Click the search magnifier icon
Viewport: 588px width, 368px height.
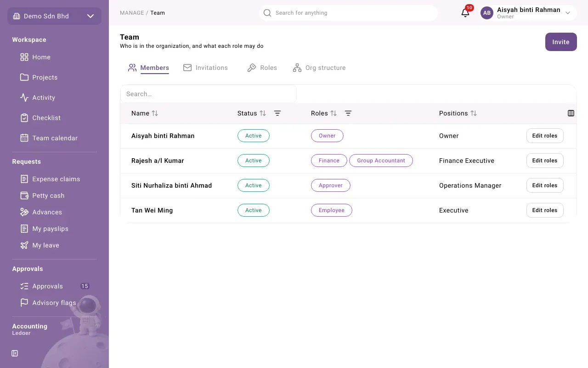coord(267,13)
